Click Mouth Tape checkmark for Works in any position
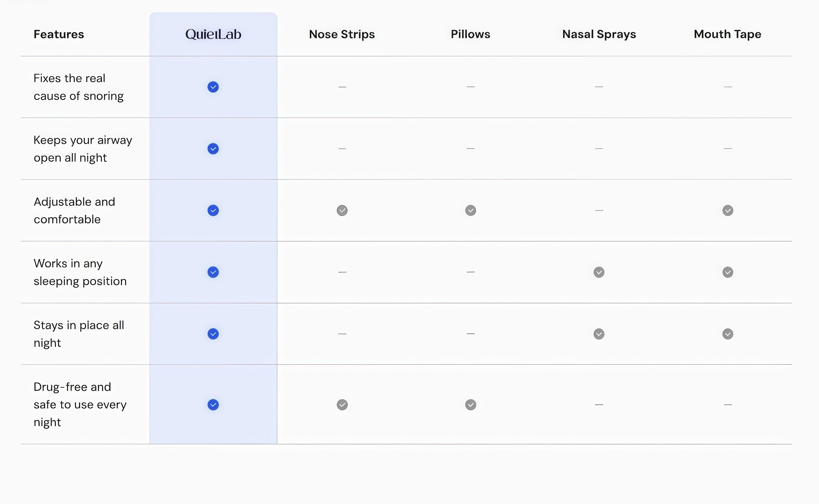This screenshot has height=504, width=819. 728,272
